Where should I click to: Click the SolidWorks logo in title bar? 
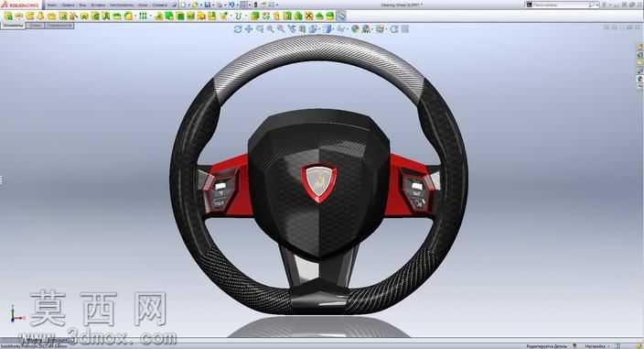pos(20,5)
